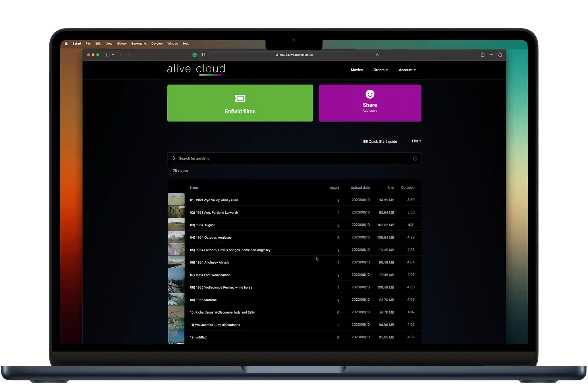Click the Safari Share icon
The height and width of the screenshot is (384, 588).
pyautogui.click(x=483, y=55)
